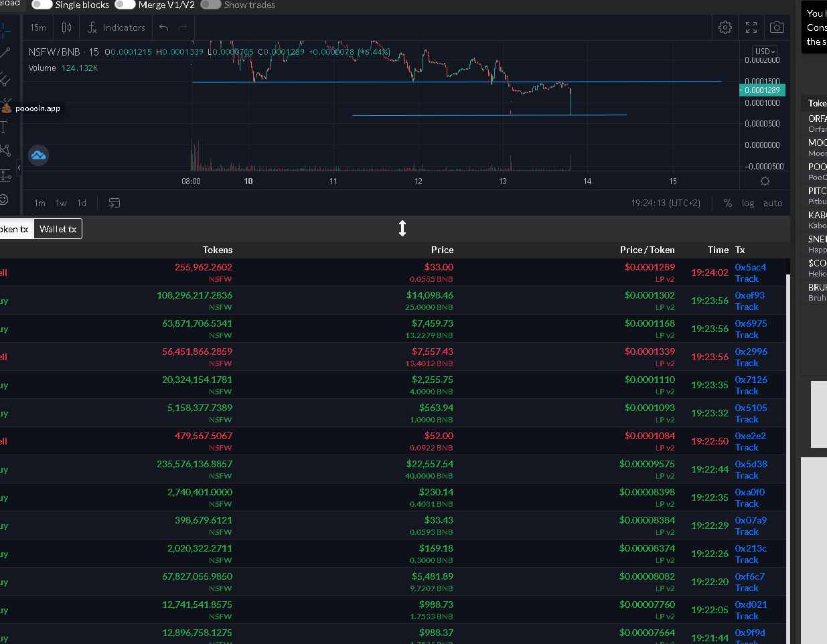Open go to date calendar icon

tap(115, 203)
